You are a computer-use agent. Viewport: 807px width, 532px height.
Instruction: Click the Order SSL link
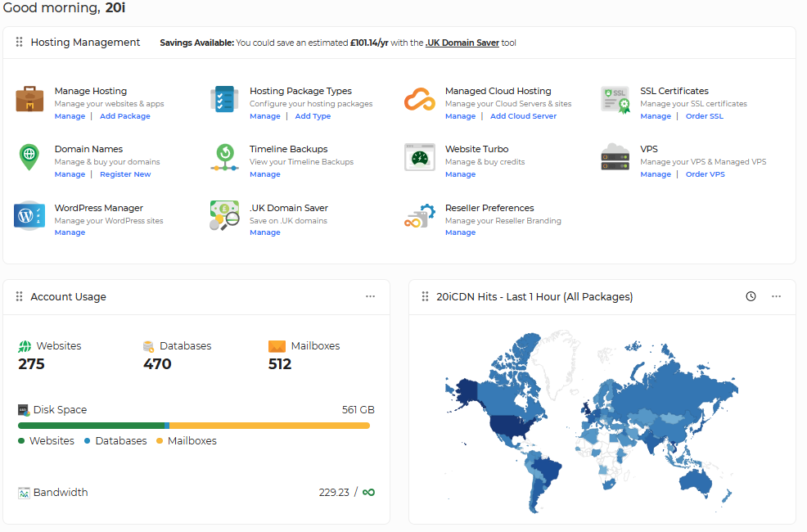tap(704, 116)
